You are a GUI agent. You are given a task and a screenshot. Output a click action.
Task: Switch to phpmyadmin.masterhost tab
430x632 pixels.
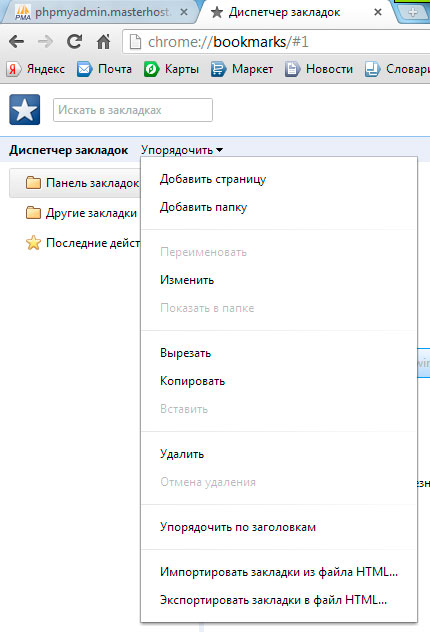coord(100,12)
